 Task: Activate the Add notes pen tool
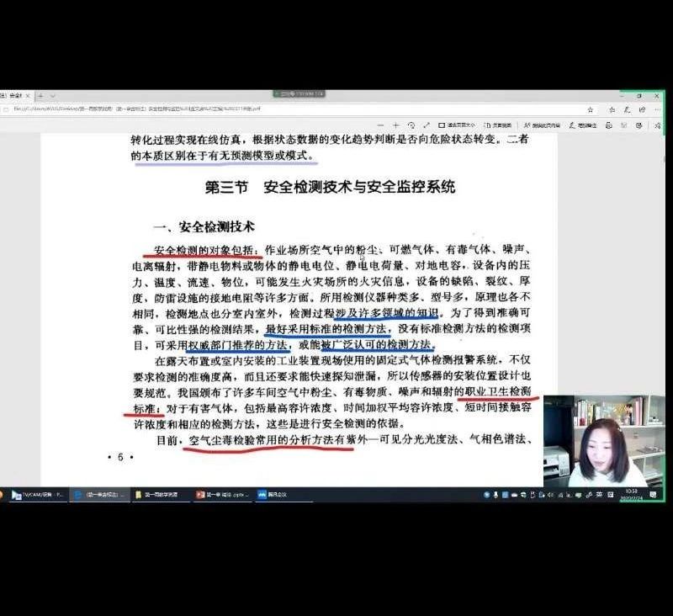(583, 125)
